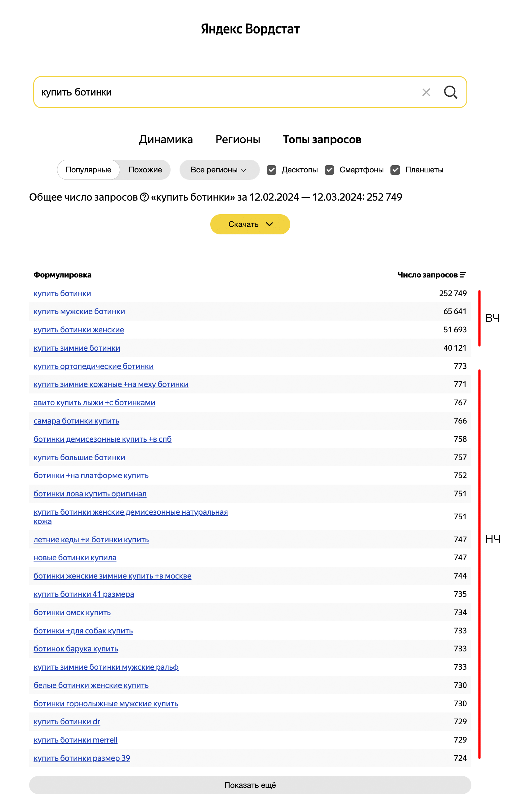Open ботинки для собак купить link

pyautogui.click(x=83, y=631)
